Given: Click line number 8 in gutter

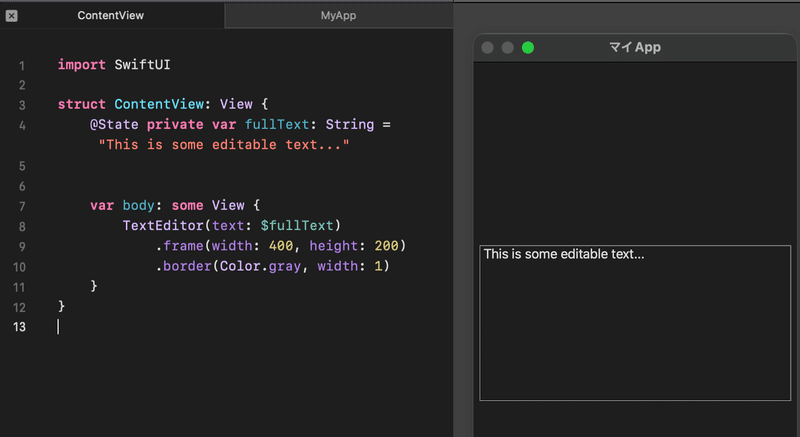Looking at the screenshot, I should (x=22, y=226).
